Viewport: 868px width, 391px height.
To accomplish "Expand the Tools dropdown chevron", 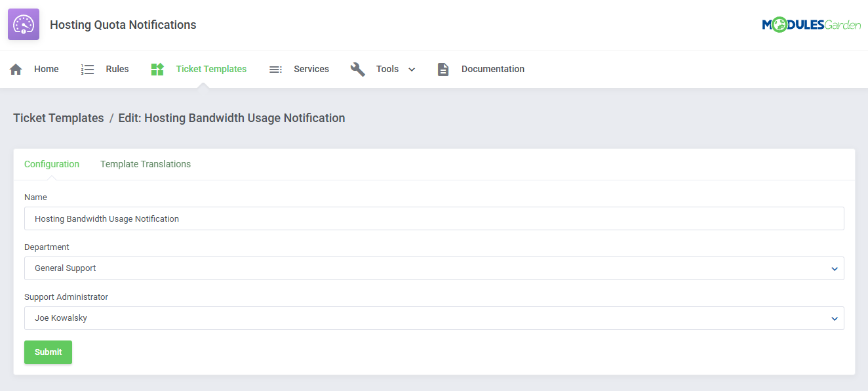I will [x=412, y=69].
